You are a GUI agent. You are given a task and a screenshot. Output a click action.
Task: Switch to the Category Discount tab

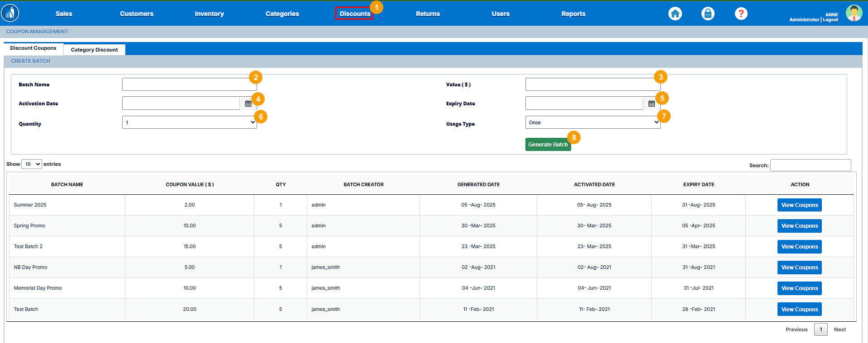[94, 50]
